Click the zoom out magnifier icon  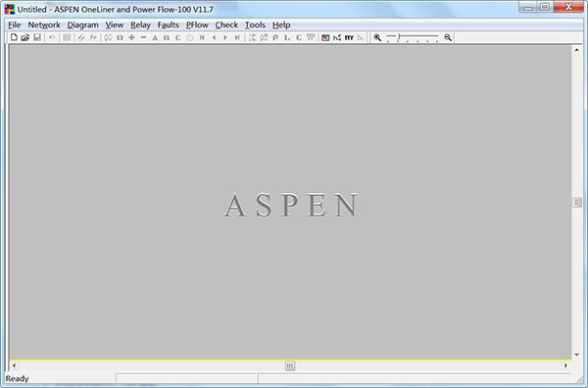[448, 37]
